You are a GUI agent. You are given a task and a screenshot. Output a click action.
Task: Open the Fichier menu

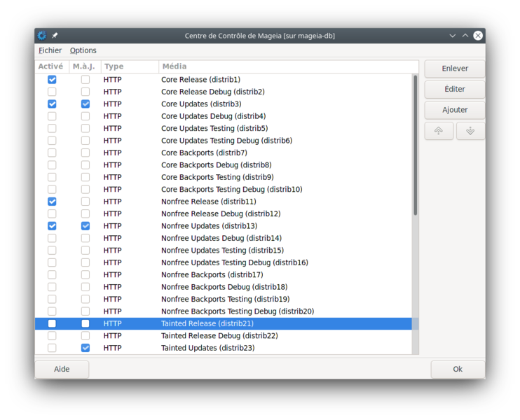(50, 50)
